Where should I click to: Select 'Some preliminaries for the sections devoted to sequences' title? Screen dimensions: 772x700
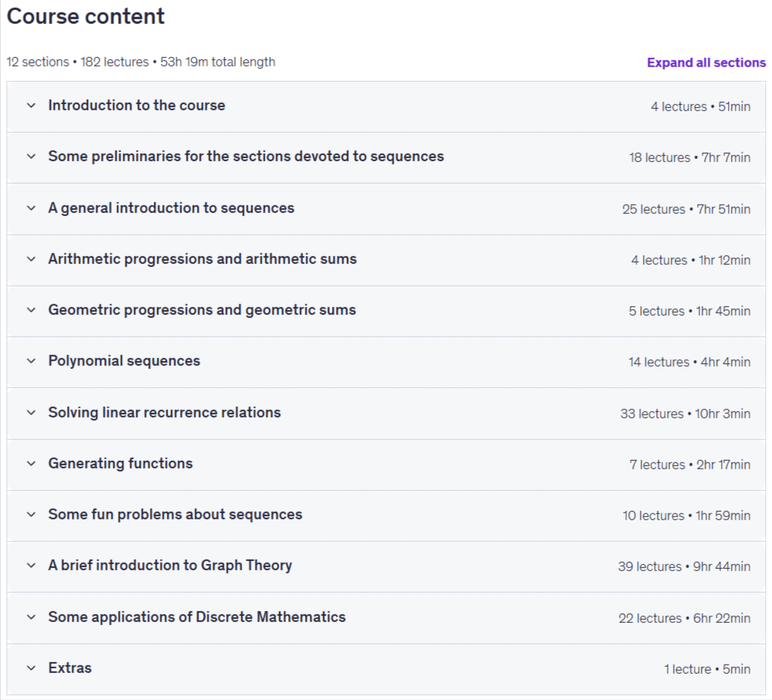point(246,157)
